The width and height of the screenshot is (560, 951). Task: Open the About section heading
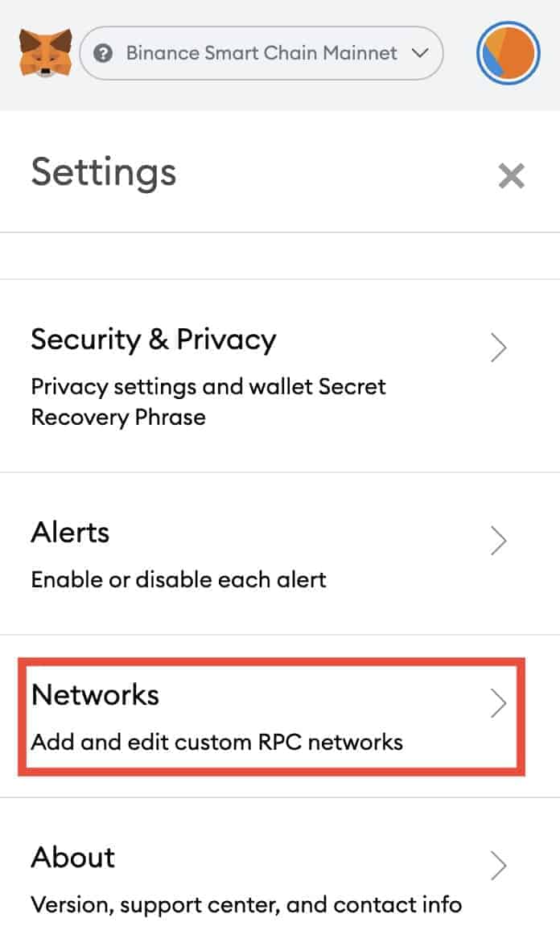point(72,857)
